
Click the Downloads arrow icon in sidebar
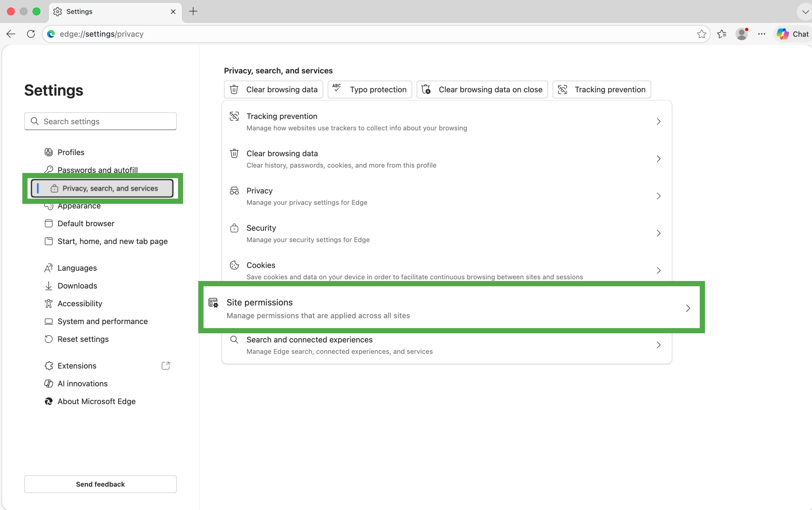49,286
